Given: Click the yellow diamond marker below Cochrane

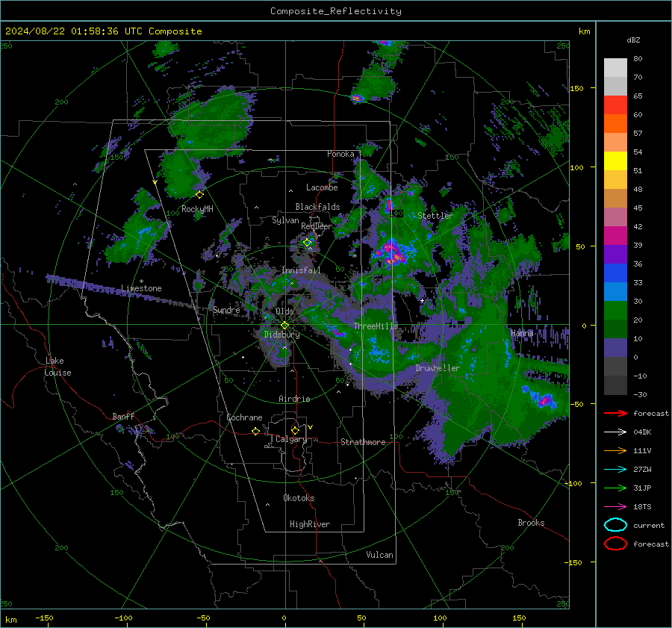Looking at the screenshot, I should pyautogui.click(x=255, y=432).
